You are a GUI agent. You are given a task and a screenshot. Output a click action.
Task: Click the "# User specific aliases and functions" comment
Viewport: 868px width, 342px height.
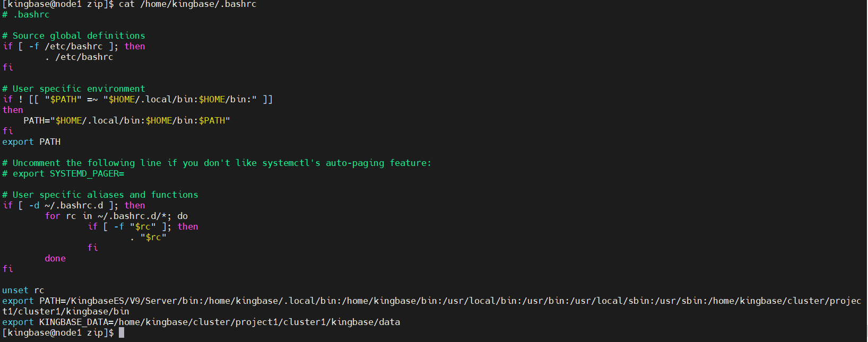coord(100,195)
